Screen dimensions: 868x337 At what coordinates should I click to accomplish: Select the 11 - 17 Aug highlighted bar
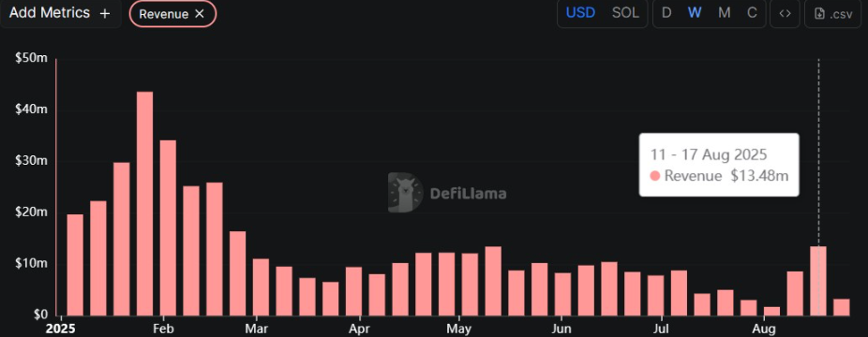click(818, 281)
